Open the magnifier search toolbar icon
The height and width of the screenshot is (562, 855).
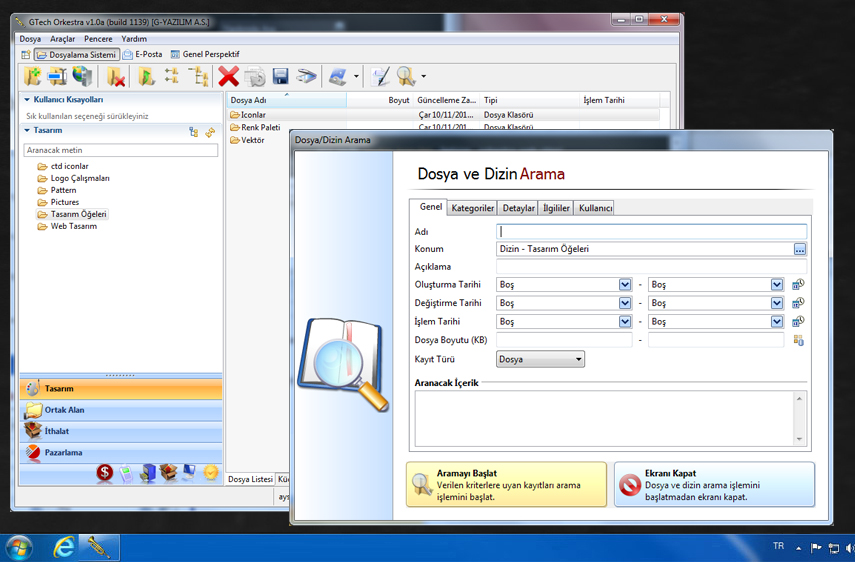(406, 76)
